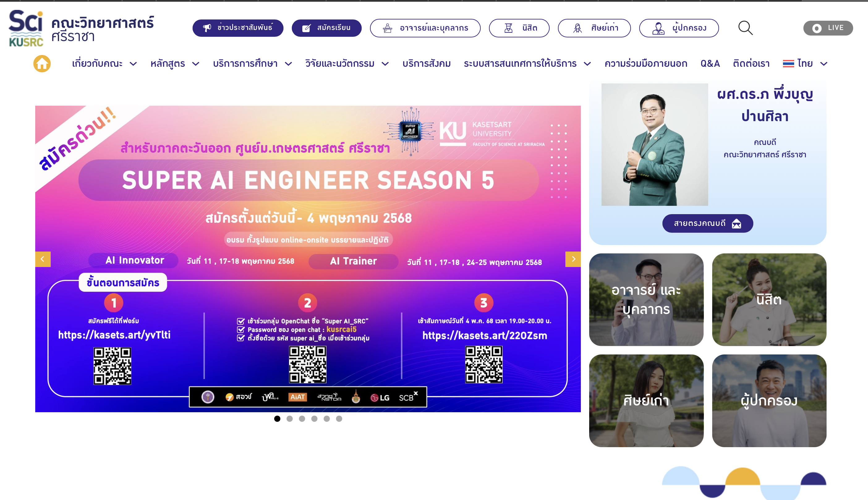
Task: Click the pencil icon in สมัครเรียน
Action: (306, 28)
